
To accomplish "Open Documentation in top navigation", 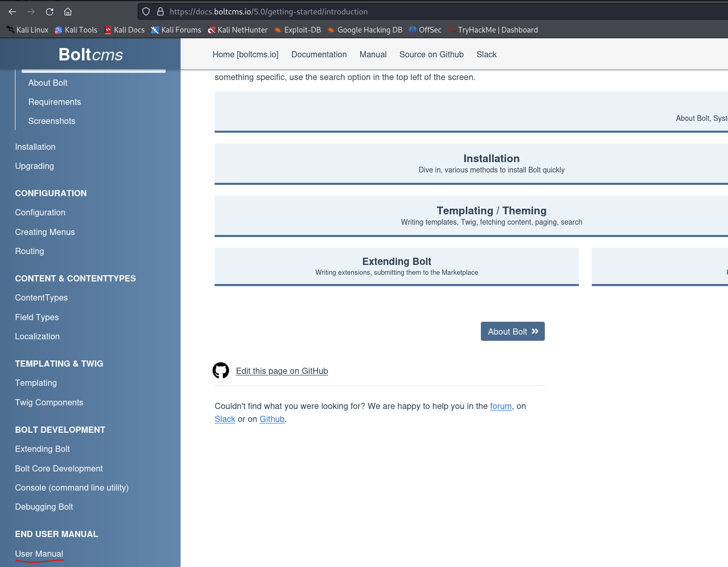I will [x=319, y=54].
